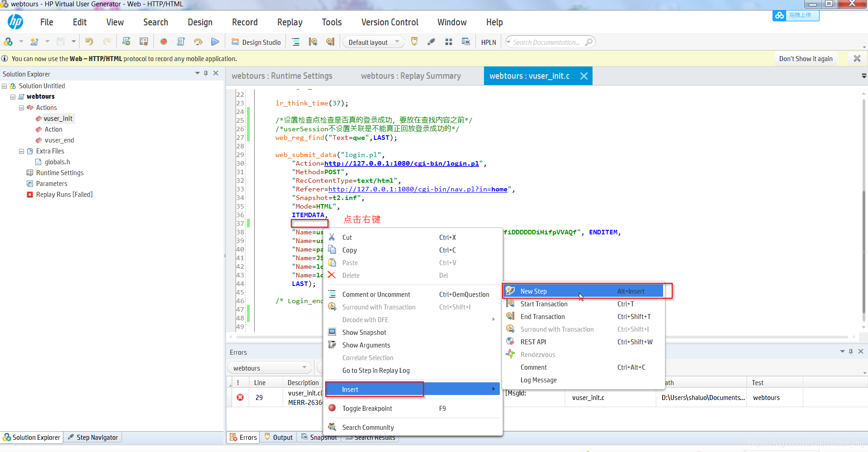Click the nav.pl?in=home Referer link
Viewport: 868px width, 452px height.
pos(417,189)
